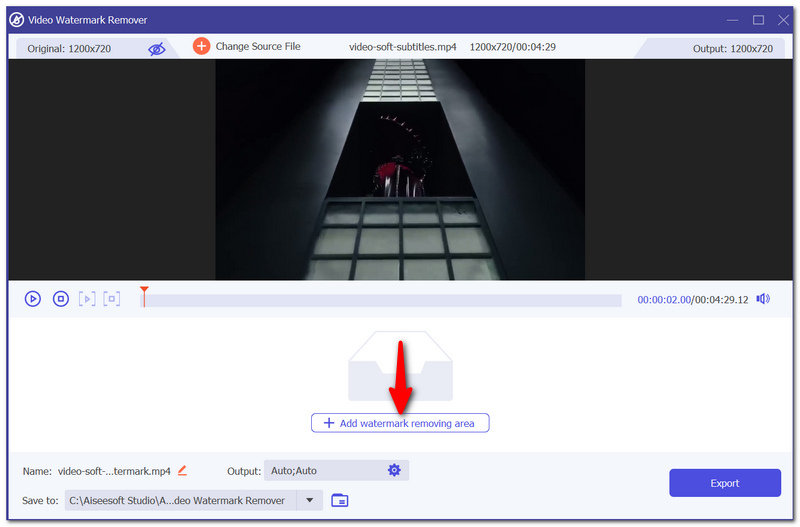Screen dimensions: 800x527
Task: Mute audio with the speaker icon
Action: point(763,298)
